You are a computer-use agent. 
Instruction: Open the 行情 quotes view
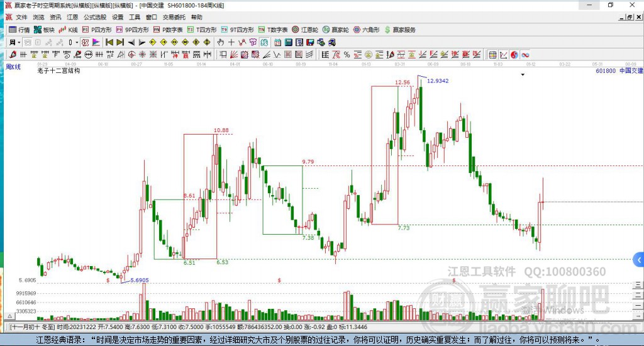click(x=19, y=30)
